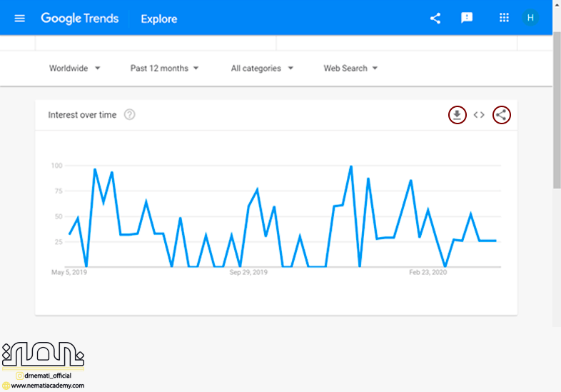Screen dimensions: 561x392
Task: Click the chart peak near 100
Action: point(351,166)
